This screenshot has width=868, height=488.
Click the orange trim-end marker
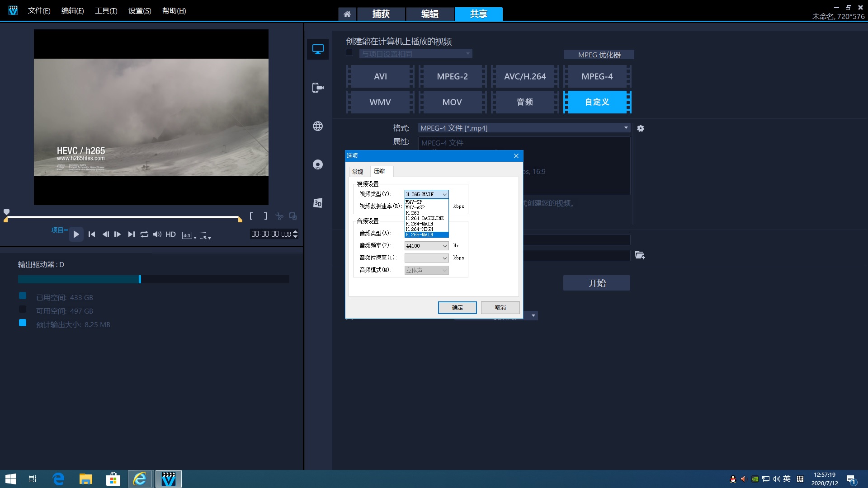pyautogui.click(x=240, y=220)
